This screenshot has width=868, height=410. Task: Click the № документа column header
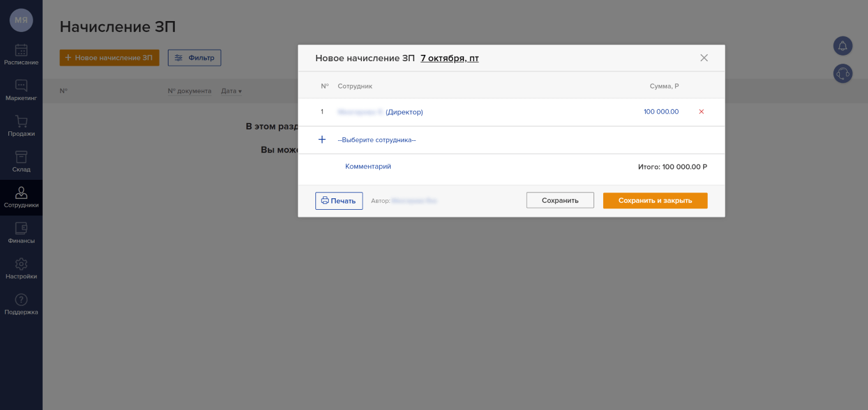pos(190,91)
